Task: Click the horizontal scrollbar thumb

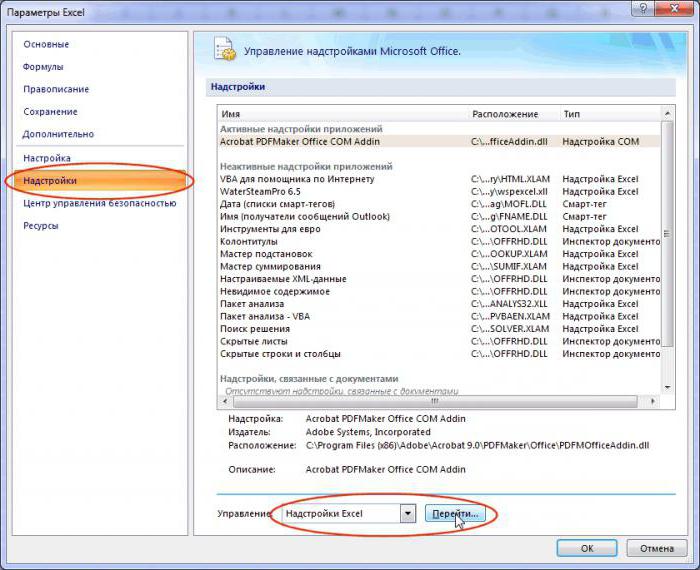Action: point(435,401)
